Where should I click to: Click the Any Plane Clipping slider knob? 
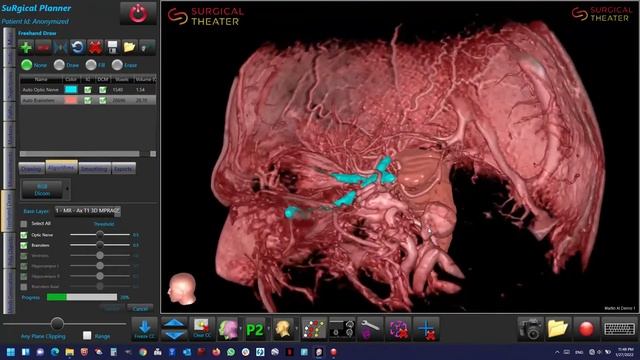(x=57, y=324)
